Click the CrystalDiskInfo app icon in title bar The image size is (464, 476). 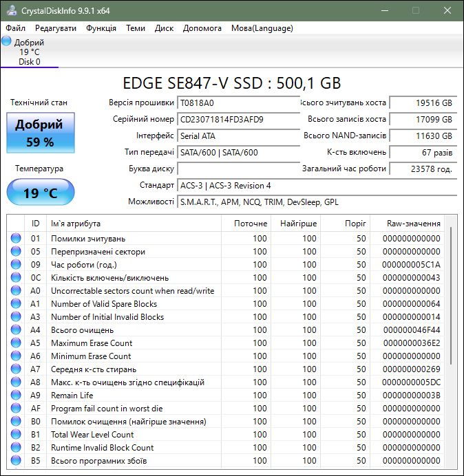point(12,10)
